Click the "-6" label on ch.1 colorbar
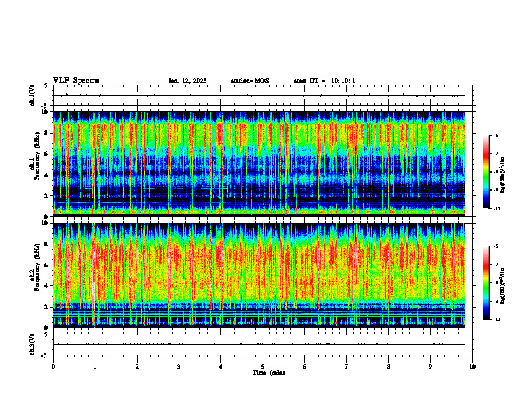This screenshot has height=411, width=532. (496, 136)
